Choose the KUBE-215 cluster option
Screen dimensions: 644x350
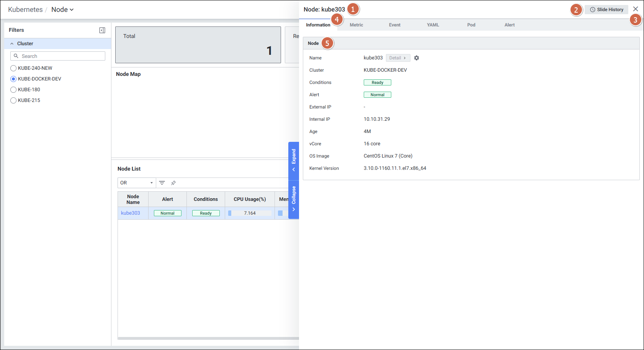(x=13, y=100)
